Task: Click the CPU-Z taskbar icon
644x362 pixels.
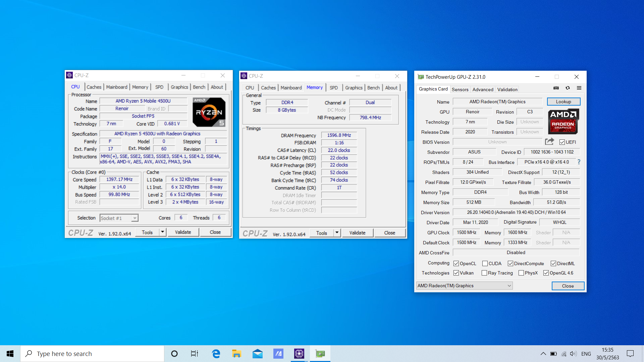Action: (x=299, y=354)
